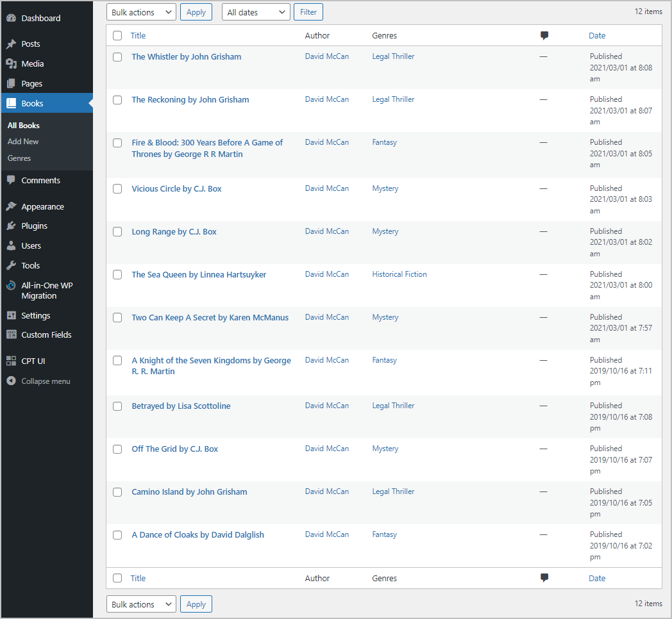The image size is (672, 619).
Task: Click the All-in-One WP Migration icon
Action: pyautogui.click(x=11, y=286)
